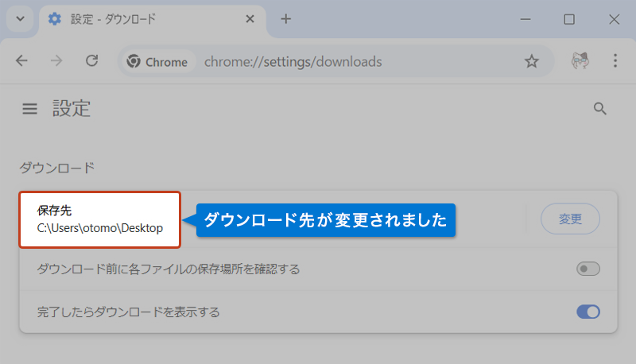636x364 pixels.
Task: Click the Chrome site info chip
Action: [157, 62]
